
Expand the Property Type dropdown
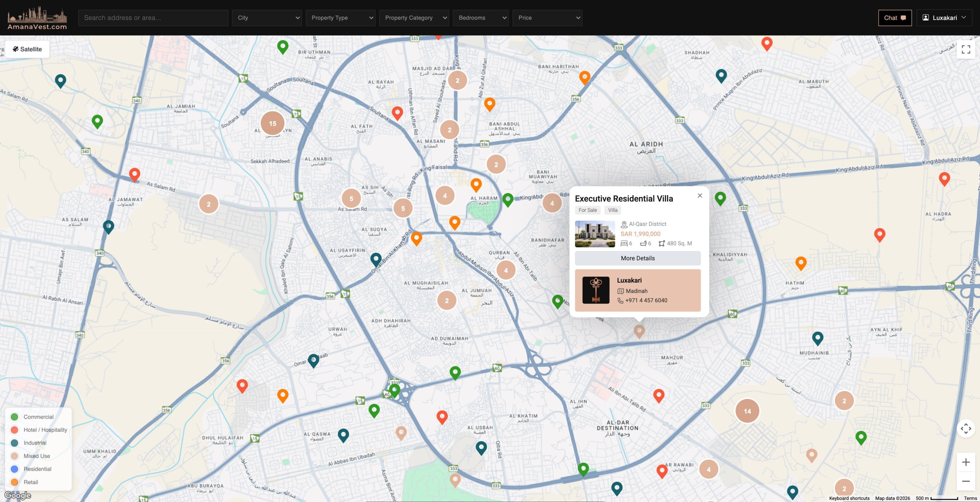pyautogui.click(x=340, y=18)
